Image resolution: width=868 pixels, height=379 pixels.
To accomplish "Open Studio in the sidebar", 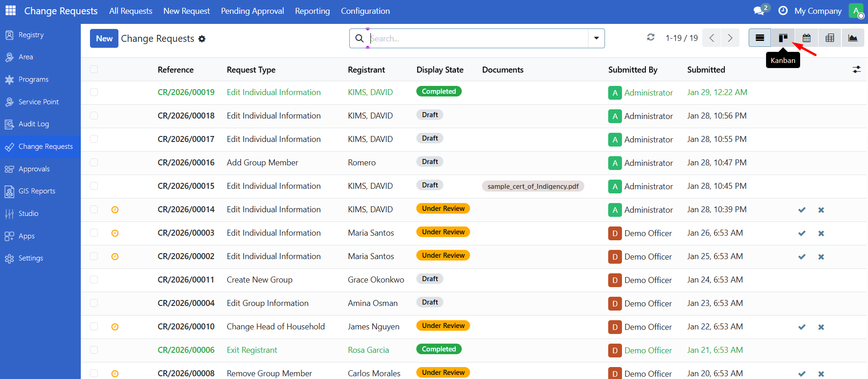I will pos(40,214).
